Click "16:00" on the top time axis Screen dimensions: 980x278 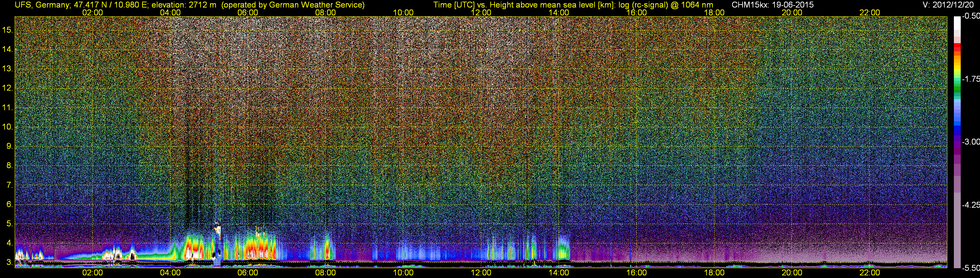[x=636, y=12]
